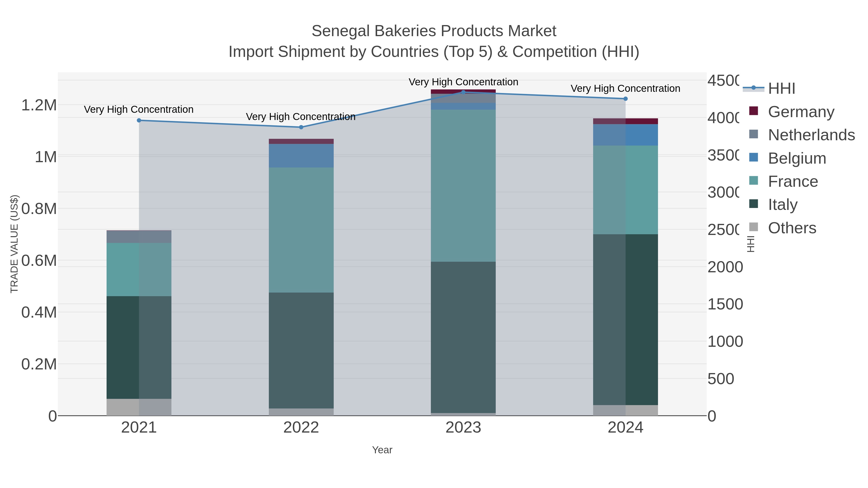
Task: Click the 1000 HHI axis tick
Action: pos(725,341)
